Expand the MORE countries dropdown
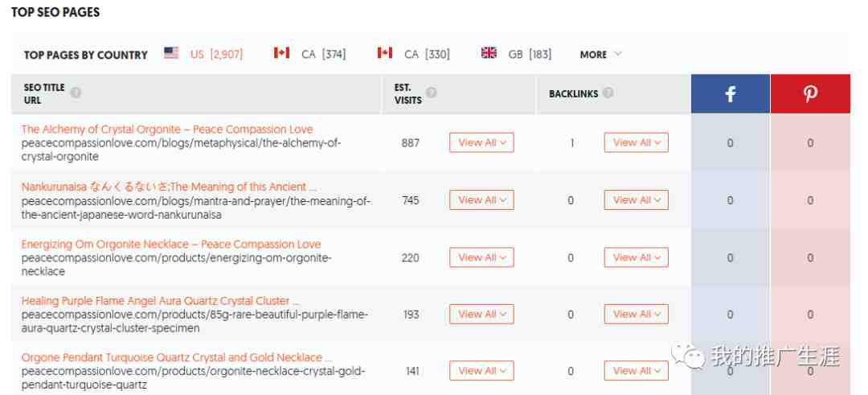 (600, 55)
